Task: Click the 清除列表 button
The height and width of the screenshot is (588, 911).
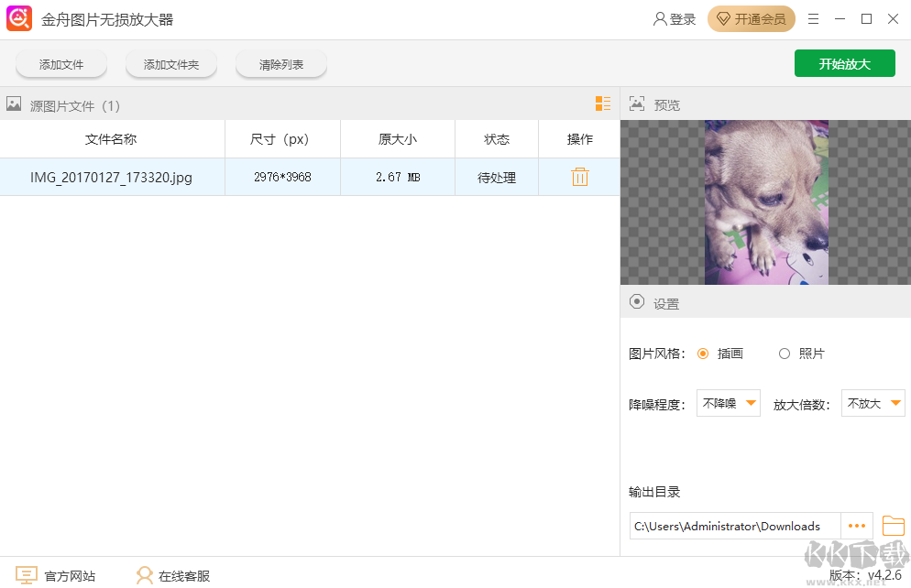Action: click(281, 63)
